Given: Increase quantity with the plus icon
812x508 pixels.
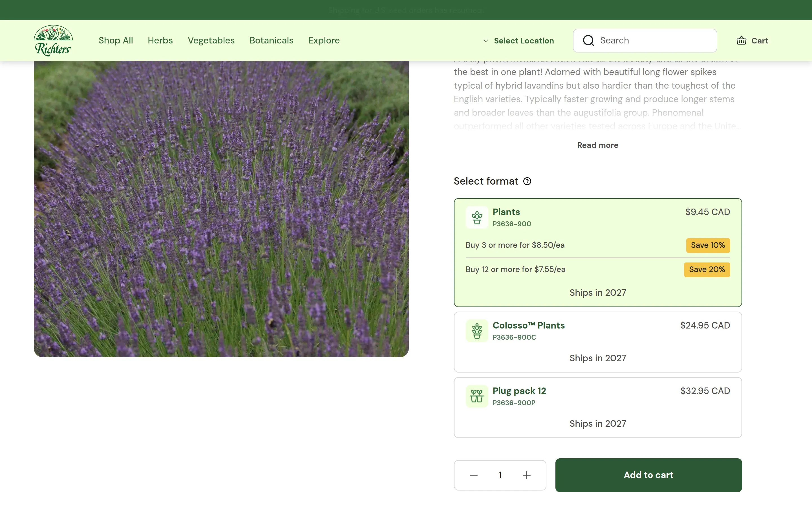Looking at the screenshot, I should [x=527, y=475].
